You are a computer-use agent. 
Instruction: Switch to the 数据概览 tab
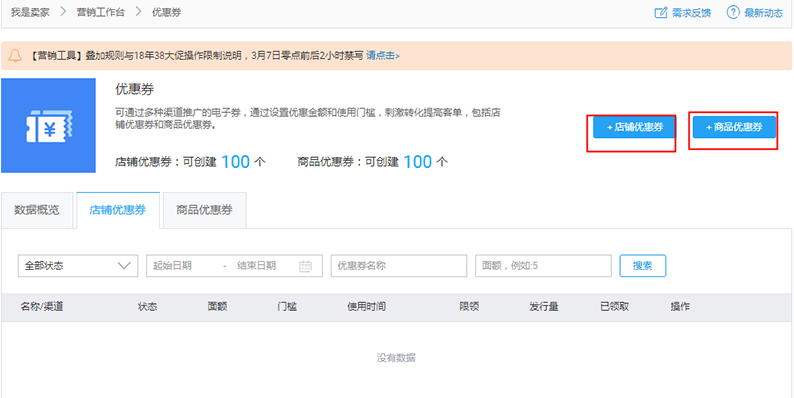pos(36,210)
